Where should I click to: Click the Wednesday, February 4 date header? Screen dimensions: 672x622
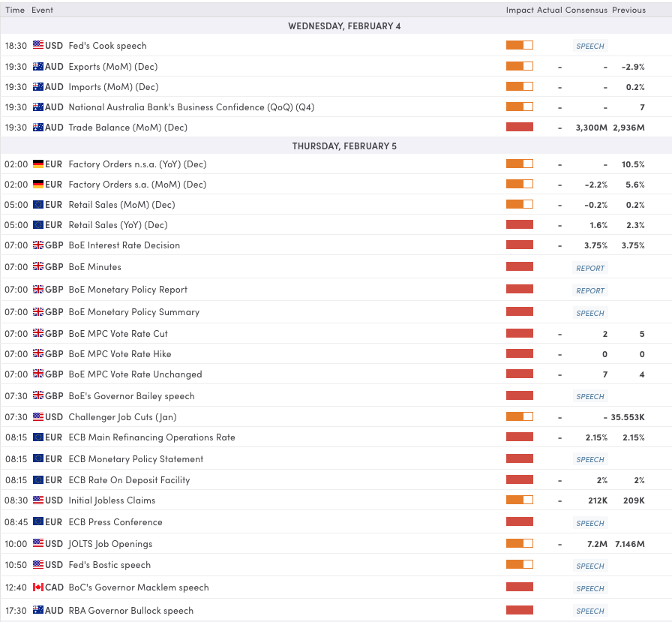[x=344, y=26]
